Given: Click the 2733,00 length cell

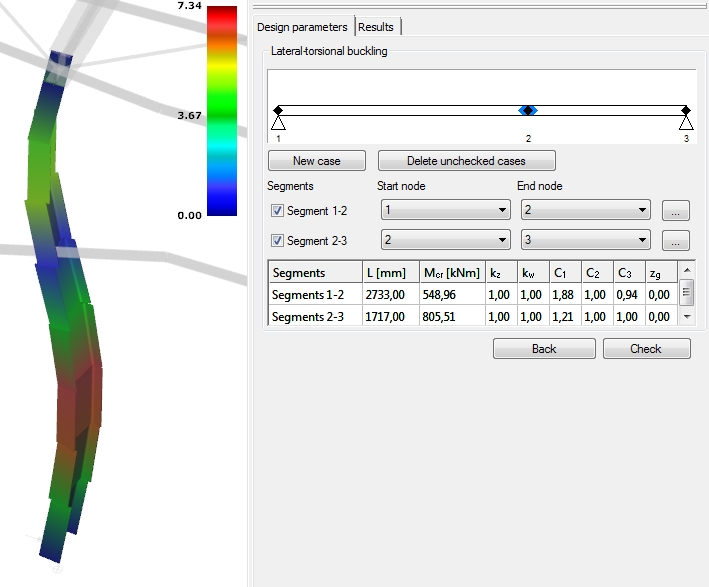Looking at the screenshot, I should [x=391, y=295].
